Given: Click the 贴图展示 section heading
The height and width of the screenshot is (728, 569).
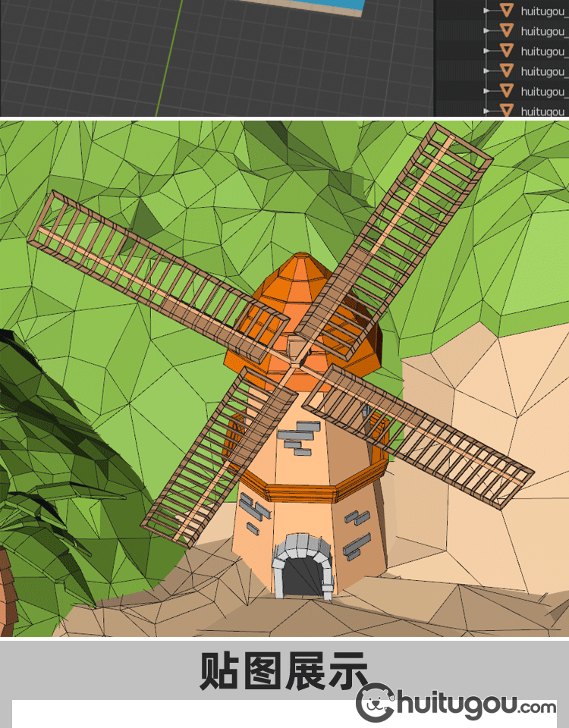Looking at the screenshot, I should (x=283, y=671).
